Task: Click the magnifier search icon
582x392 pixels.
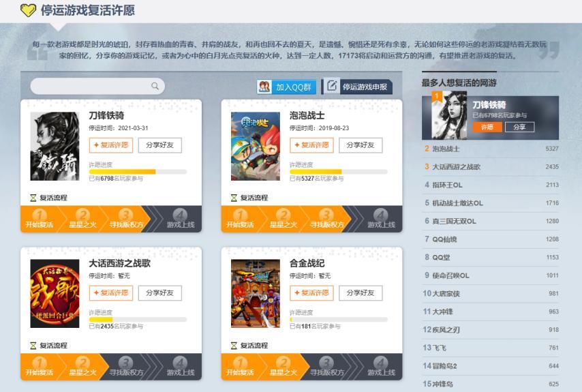Action: click(x=155, y=86)
